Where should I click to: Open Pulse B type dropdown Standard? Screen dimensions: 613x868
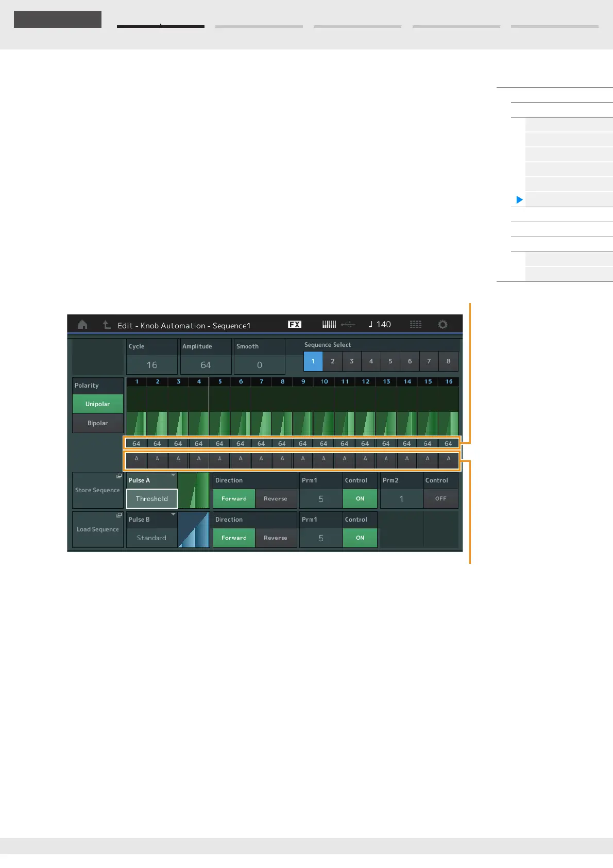[x=152, y=538]
